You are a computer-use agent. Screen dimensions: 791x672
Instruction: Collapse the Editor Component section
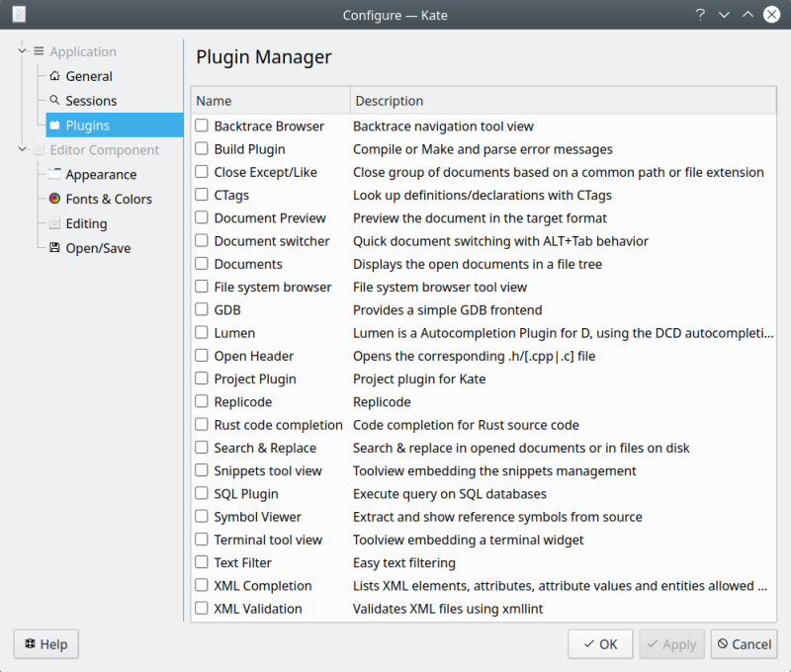pyautogui.click(x=22, y=149)
